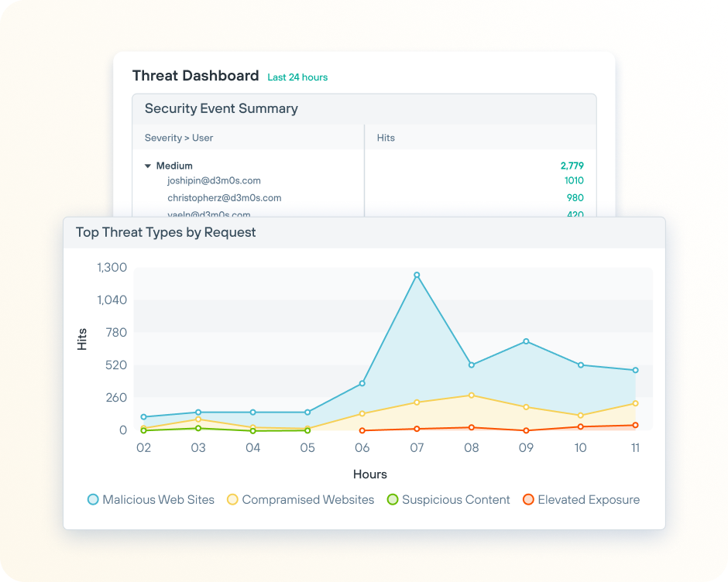Viewport: 728px width, 582px height.
Task: Click the 520 y-axis label
Action: click(116, 365)
